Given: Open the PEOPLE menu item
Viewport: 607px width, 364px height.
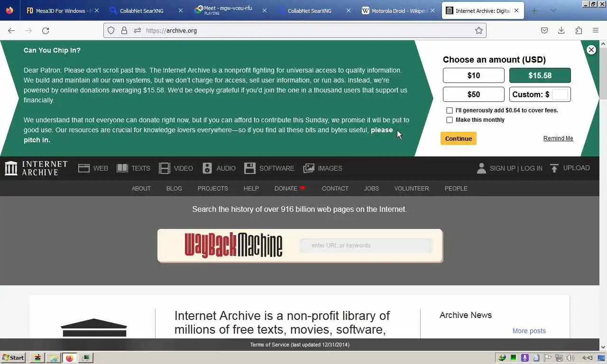Looking at the screenshot, I should point(456,188).
